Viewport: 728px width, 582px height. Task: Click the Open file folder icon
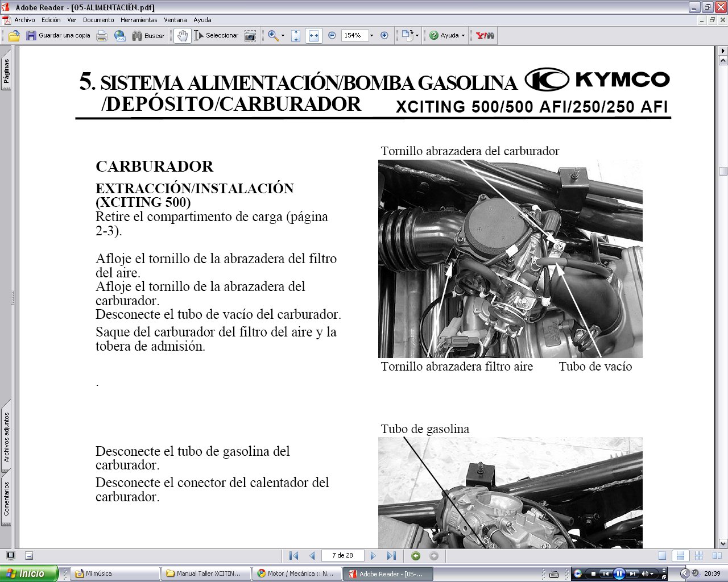coord(14,35)
